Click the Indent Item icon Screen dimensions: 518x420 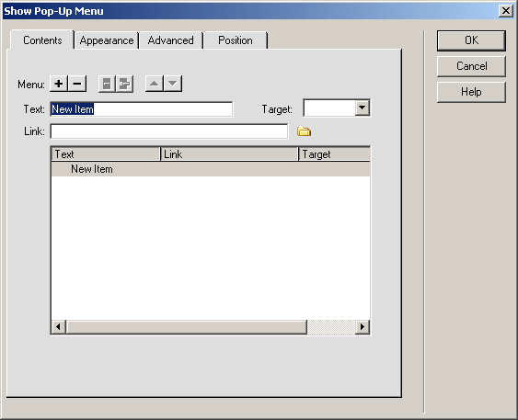tap(124, 84)
